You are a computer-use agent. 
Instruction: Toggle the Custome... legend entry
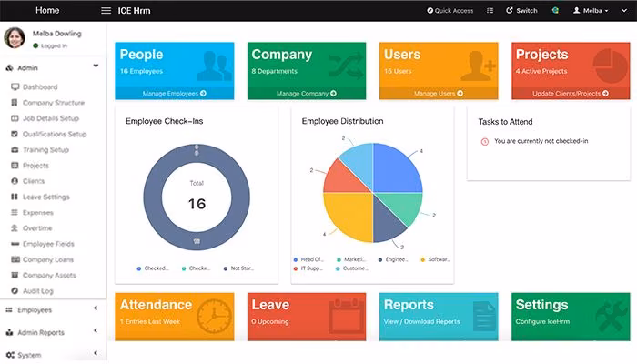click(353, 268)
